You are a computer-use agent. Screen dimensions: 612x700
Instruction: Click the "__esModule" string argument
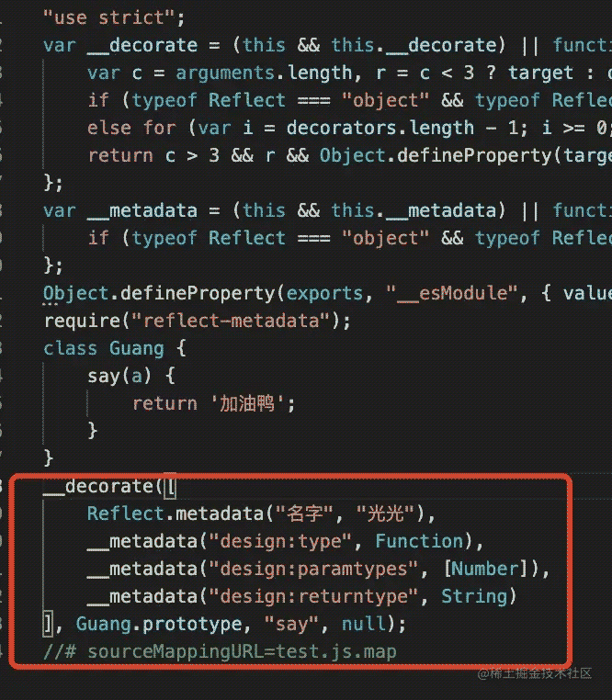point(452,294)
